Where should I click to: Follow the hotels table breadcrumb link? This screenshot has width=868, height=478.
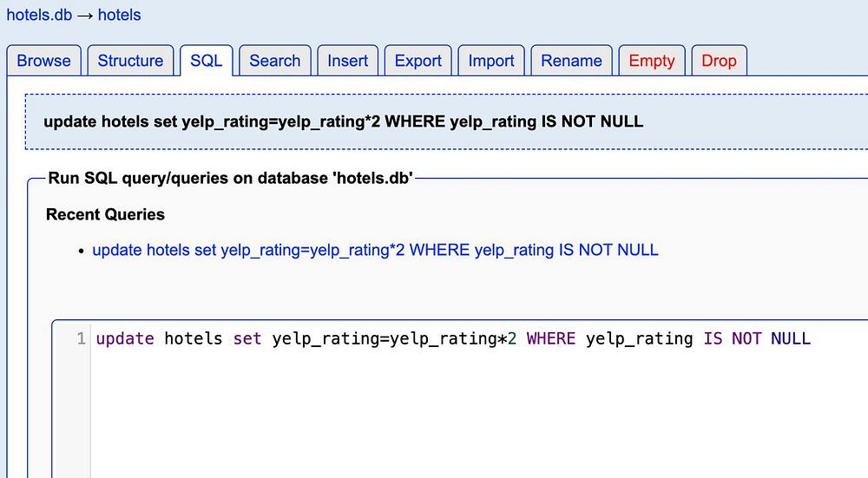tap(119, 15)
